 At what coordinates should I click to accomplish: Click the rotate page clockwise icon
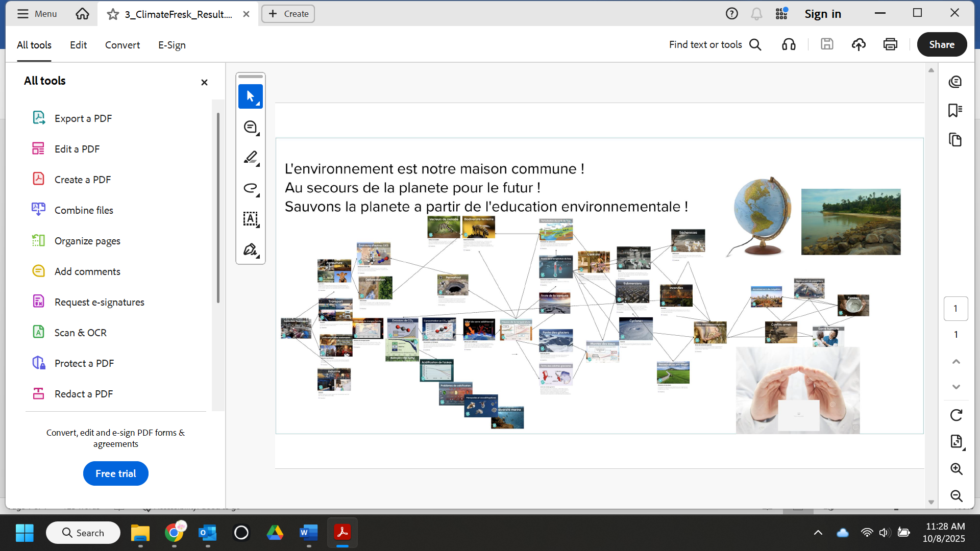(x=956, y=415)
